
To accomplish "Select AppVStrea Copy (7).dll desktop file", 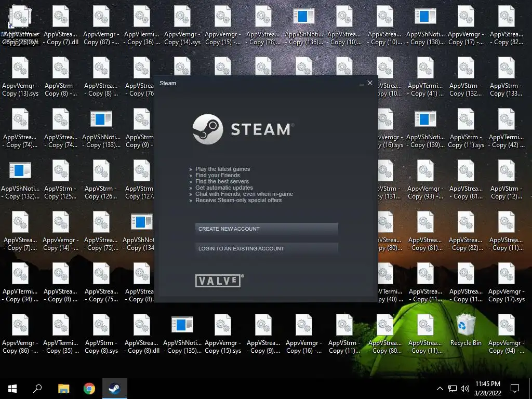I will point(61,25).
